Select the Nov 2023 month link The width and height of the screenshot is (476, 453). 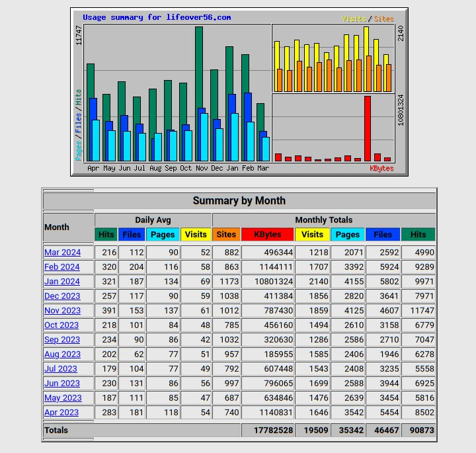(x=62, y=311)
